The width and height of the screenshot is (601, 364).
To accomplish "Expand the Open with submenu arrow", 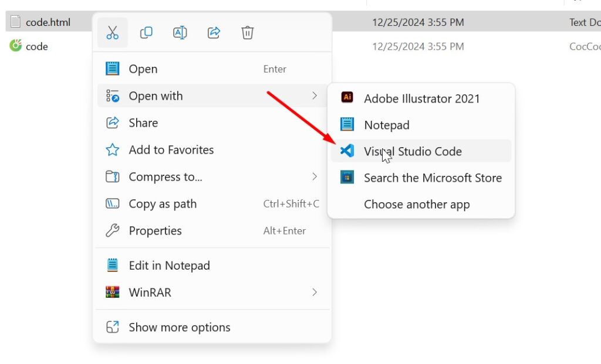I will (315, 96).
